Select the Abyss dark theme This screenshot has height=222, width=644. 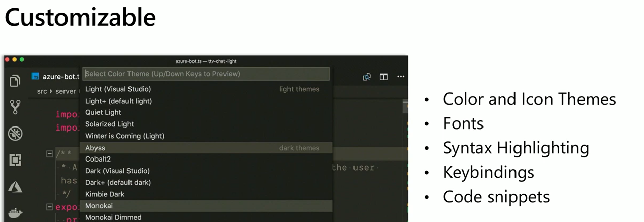click(206, 148)
